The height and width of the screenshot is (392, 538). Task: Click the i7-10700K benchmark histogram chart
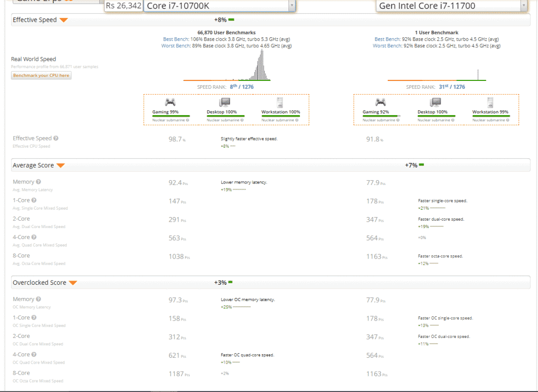(x=227, y=65)
